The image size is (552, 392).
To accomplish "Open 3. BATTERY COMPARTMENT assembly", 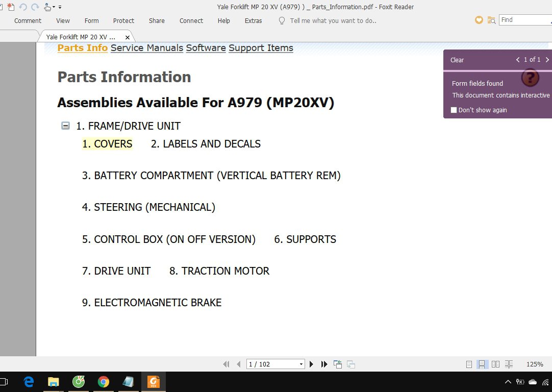I will click(x=211, y=176).
